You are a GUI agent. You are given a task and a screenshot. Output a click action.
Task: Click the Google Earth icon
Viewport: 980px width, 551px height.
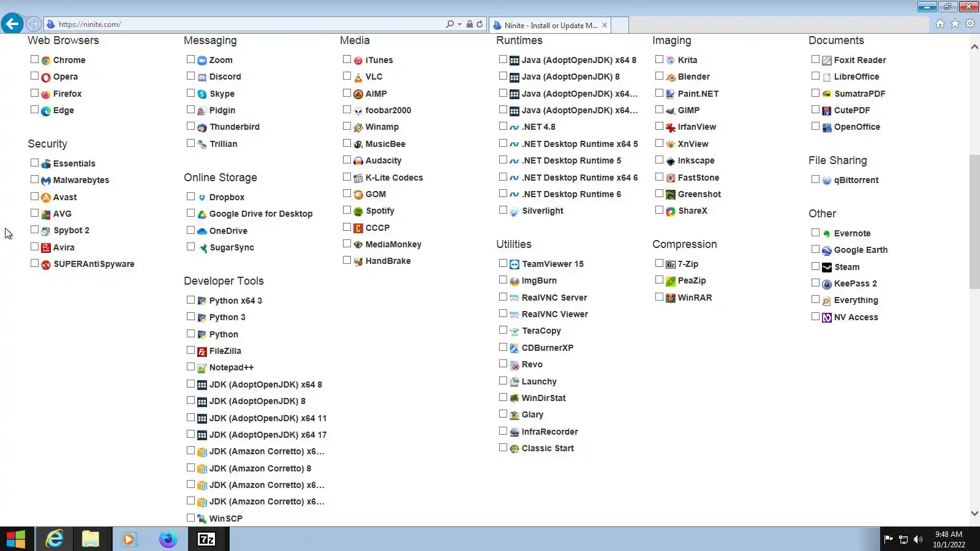pyautogui.click(x=827, y=250)
